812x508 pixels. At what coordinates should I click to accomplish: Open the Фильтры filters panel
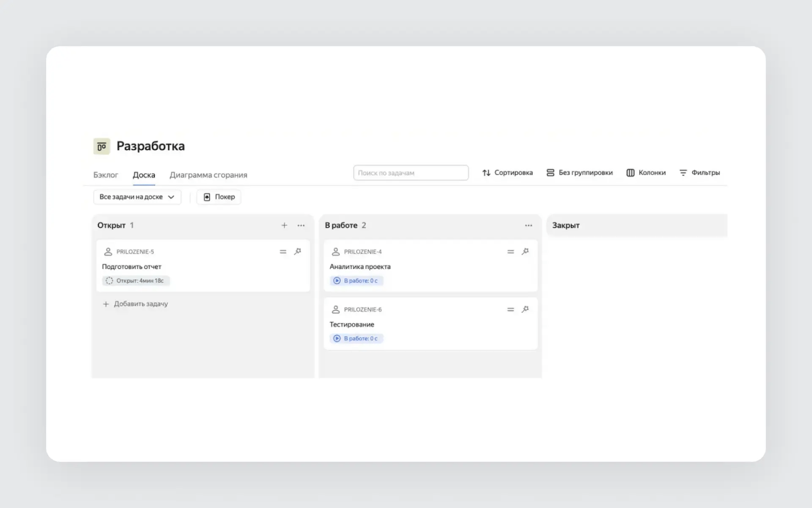tap(699, 173)
